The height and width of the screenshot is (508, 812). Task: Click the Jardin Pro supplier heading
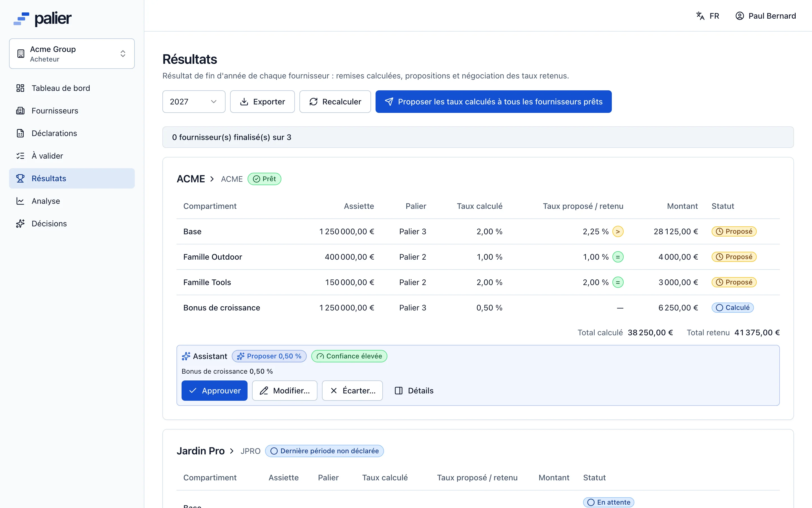pos(201,451)
